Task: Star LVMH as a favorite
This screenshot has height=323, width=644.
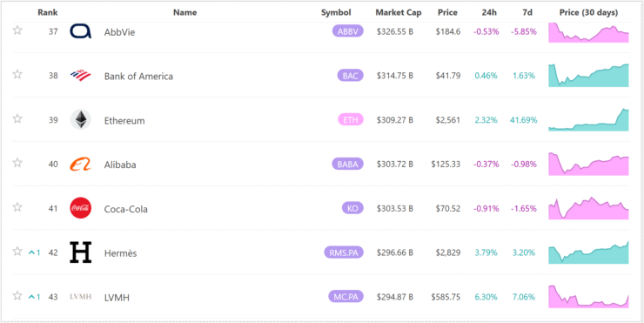Action: click(17, 296)
